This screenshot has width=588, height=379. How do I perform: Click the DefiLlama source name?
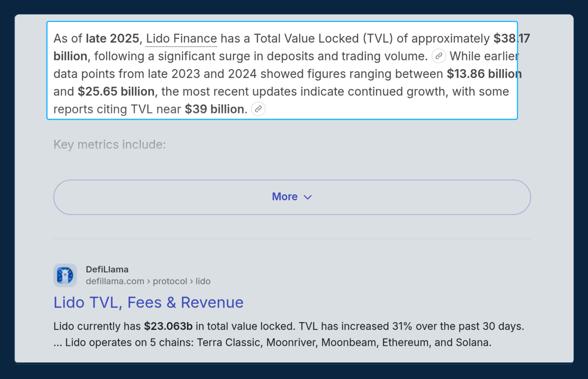pyautogui.click(x=107, y=269)
